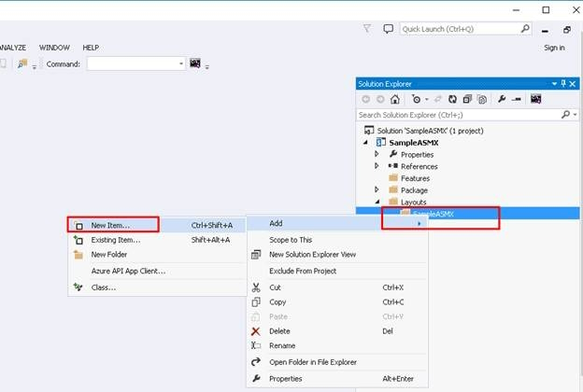Viewport: 583px width, 392px height.
Task: Open the WINDOW menu
Action: [x=54, y=48]
